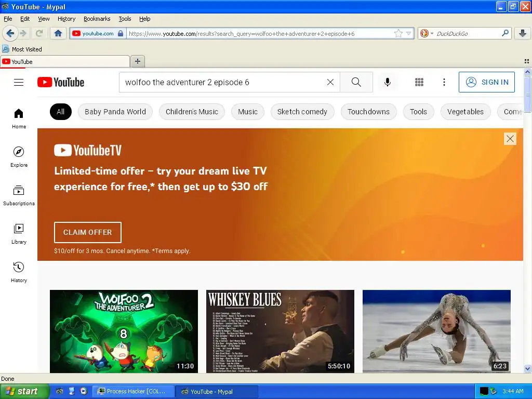This screenshot has width=532, height=399.
Task: Open the figure skating video thumbnail
Action: click(x=436, y=331)
